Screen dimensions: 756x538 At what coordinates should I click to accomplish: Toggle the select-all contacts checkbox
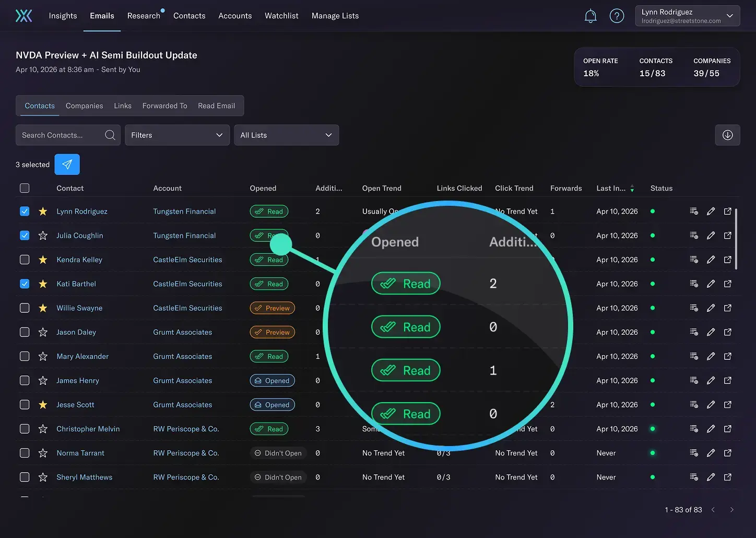point(25,188)
